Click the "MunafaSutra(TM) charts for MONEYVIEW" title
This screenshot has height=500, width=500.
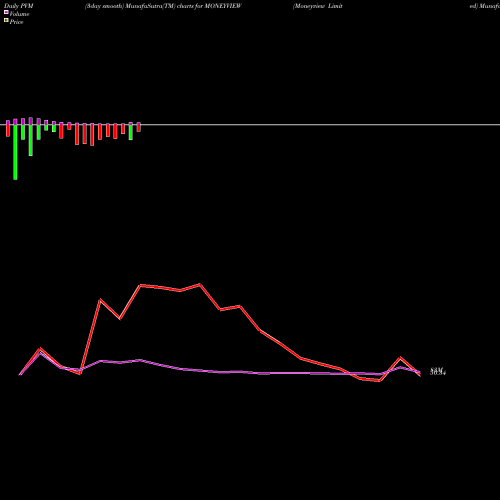click(x=183, y=6)
